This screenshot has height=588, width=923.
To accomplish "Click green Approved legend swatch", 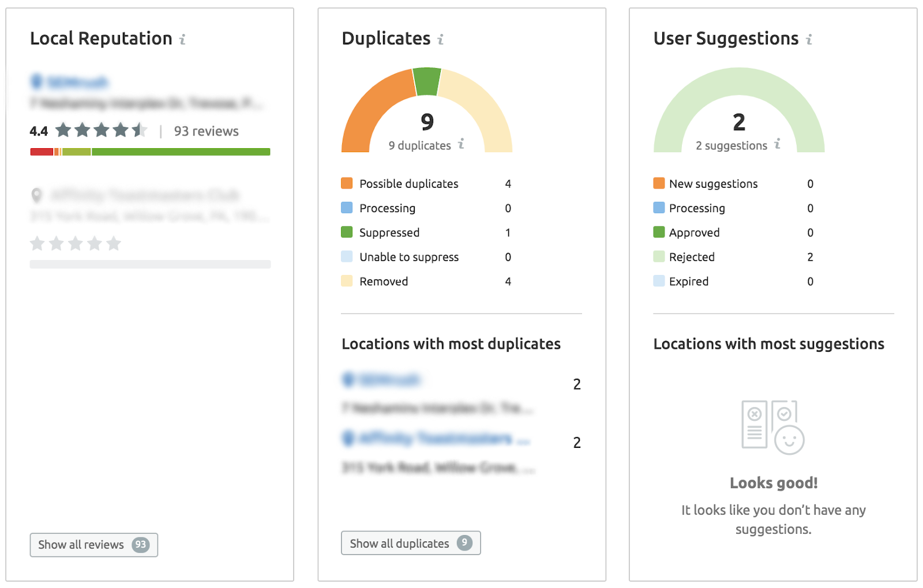I will (x=659, y=232).
